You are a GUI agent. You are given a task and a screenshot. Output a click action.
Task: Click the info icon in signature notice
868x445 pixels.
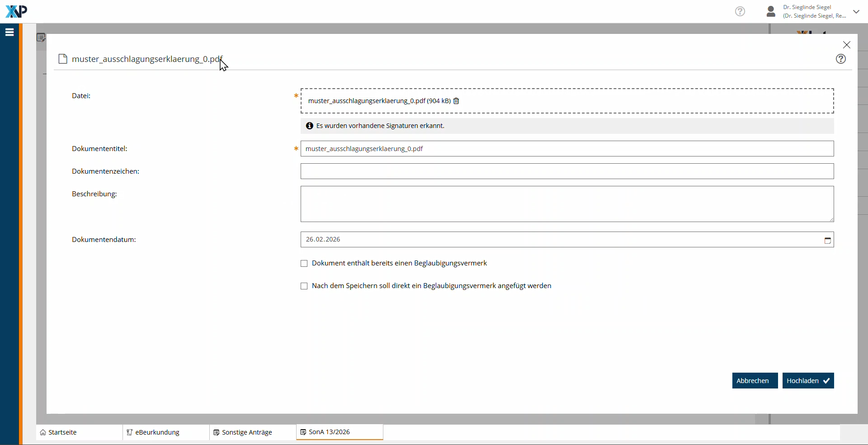309,126
